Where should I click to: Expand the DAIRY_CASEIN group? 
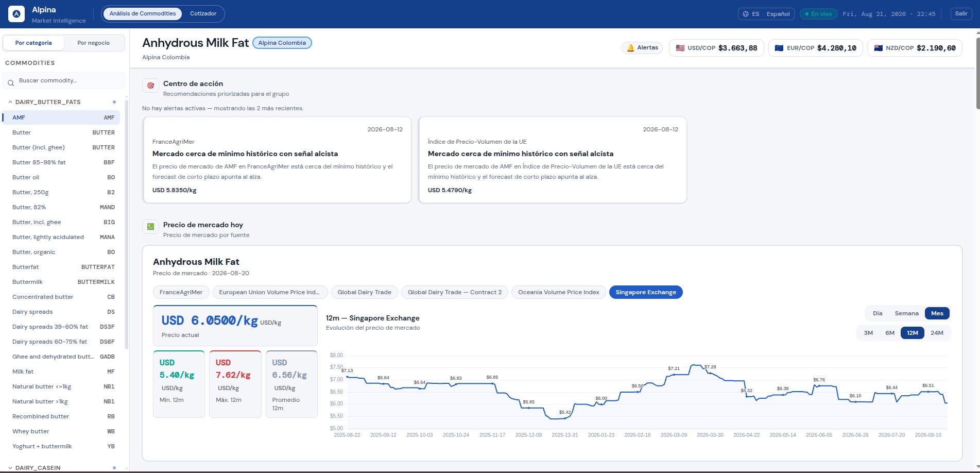(61, 468)
